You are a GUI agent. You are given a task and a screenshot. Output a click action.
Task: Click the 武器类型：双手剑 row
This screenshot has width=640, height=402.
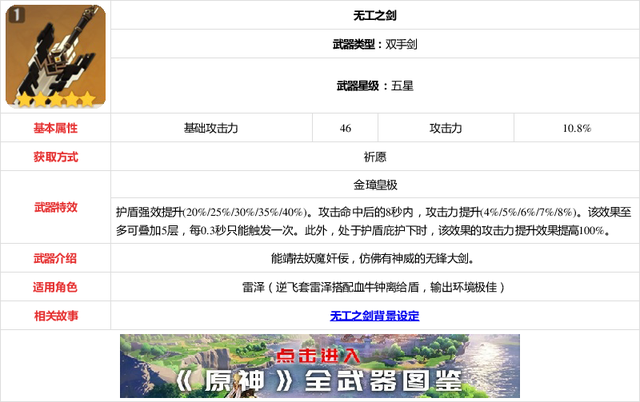point(375,44)
